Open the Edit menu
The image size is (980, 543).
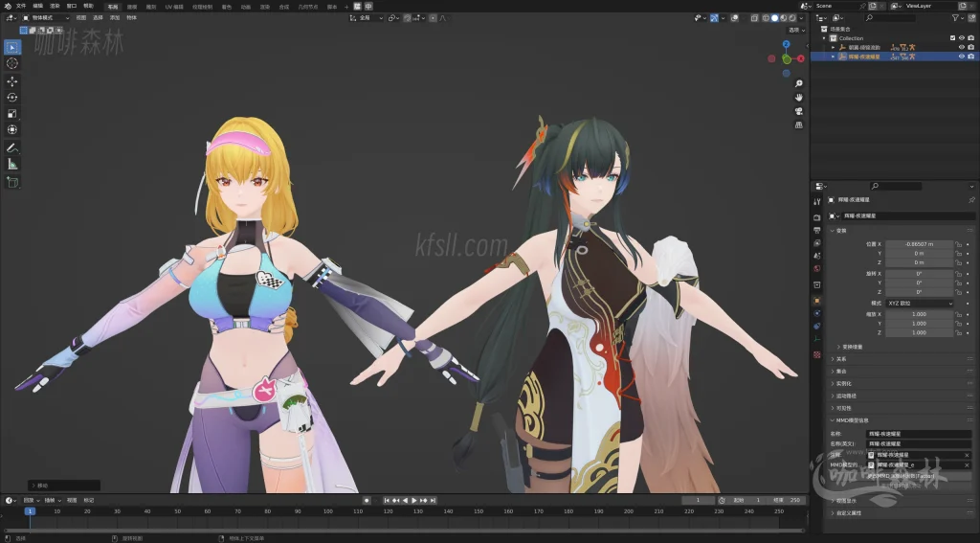pos(38,7)
